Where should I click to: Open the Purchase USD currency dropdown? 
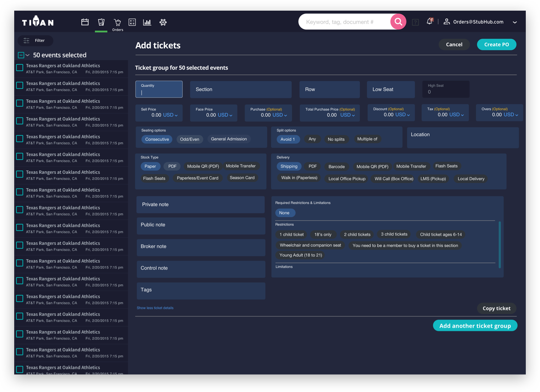point(280,115)
